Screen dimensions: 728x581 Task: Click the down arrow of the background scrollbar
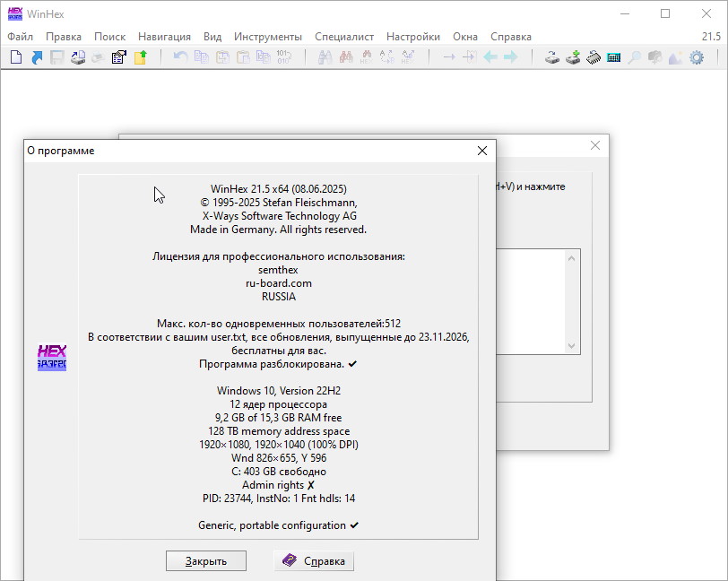point(571,345)
